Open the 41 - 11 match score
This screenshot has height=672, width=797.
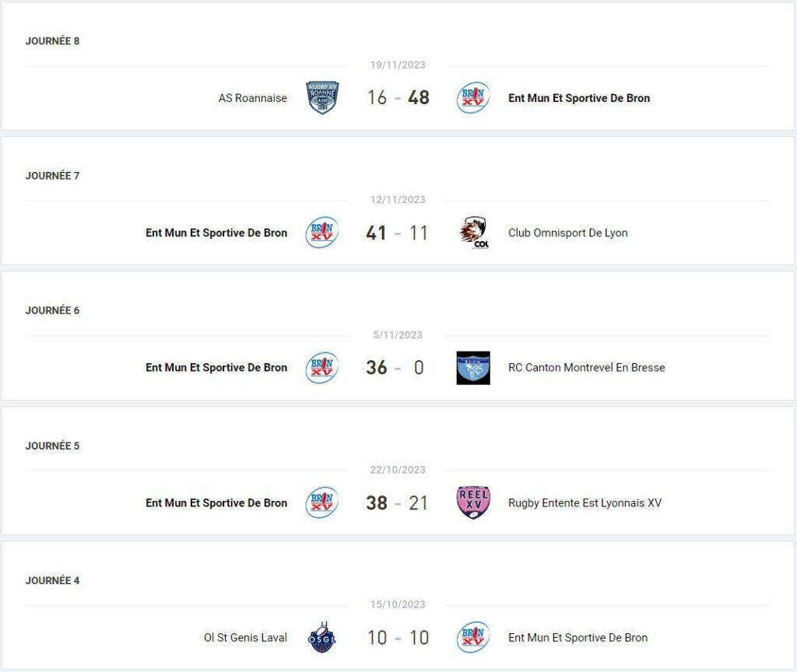click(x=398, y=233)
